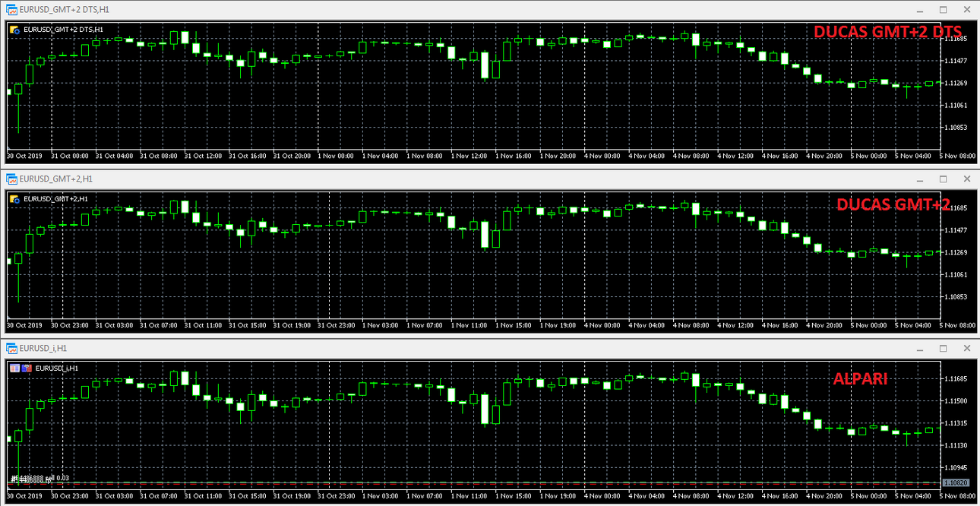The height and width of the screenshot is (506, 980).
Task: Maximize the EURUSD_GMT+2 DTS,H1 window
Action: (944, 10)
